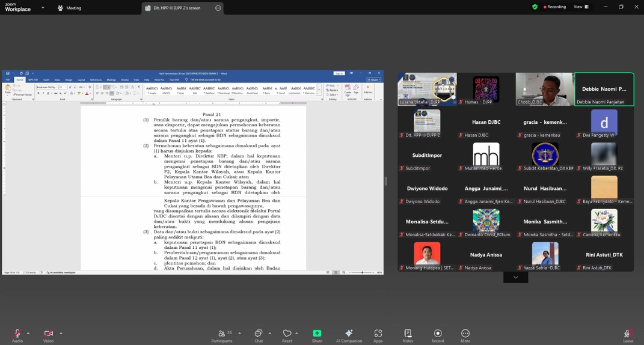Select Dwiyono Widodo participant tile
The width and height of the screenshot is (644, 345).
pyautogui.click(x=427, y=189)
